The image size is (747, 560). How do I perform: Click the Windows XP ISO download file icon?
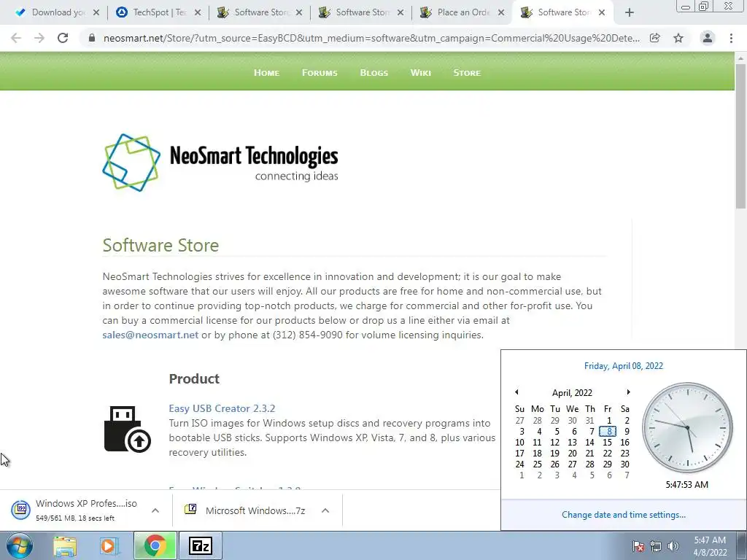(x=21, y=510)
